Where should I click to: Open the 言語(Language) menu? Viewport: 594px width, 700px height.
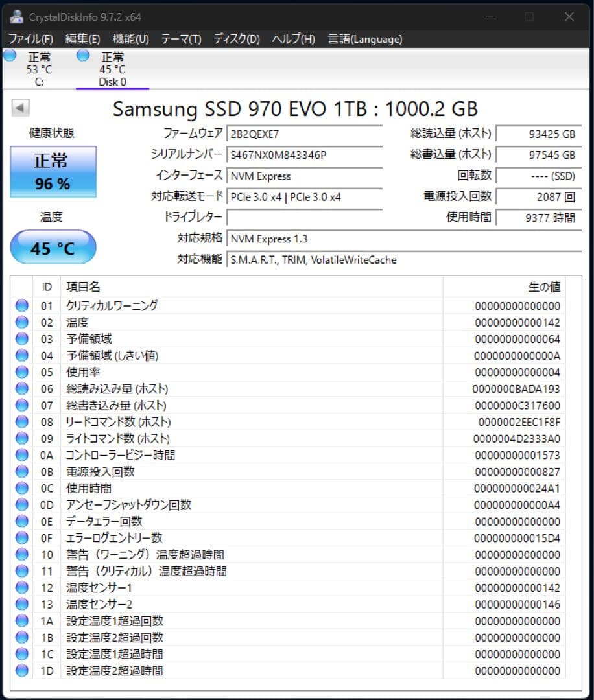coord(366,39)
